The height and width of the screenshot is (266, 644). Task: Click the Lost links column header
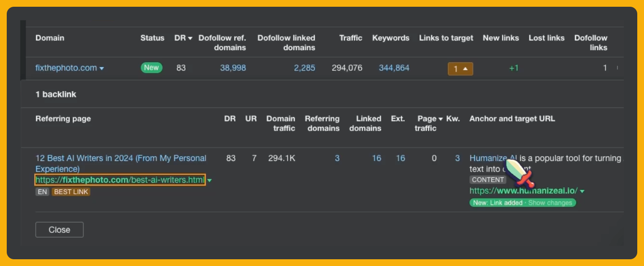point(546,38)
